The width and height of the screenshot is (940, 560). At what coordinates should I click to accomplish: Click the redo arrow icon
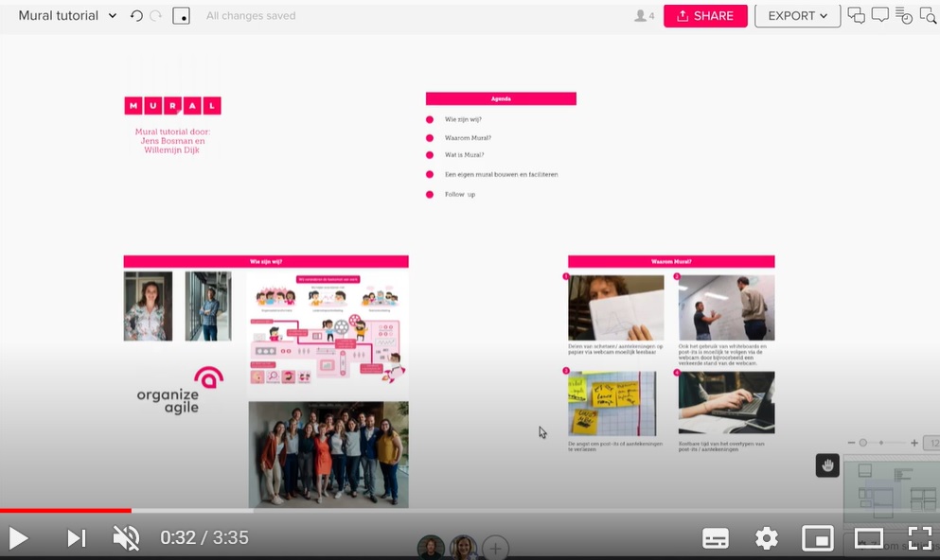click(155, 16)
